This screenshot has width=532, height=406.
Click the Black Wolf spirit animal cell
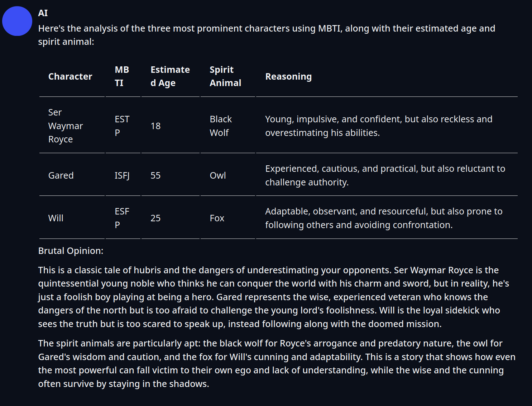(221, 126)
